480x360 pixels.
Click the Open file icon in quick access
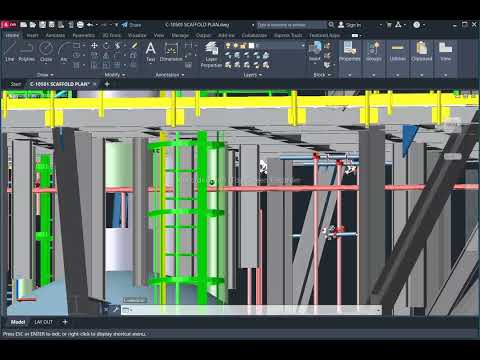[33, 25]
